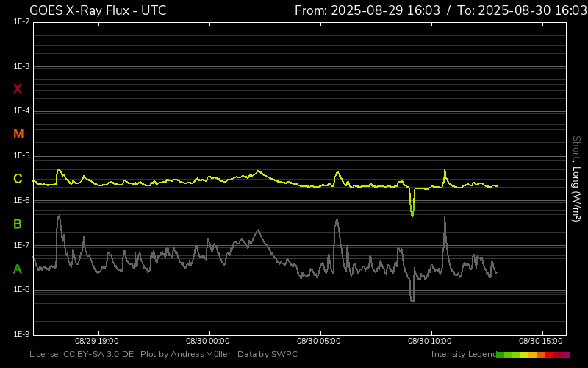This screenshot has height=368, width=588.
Task: Click the 08/30 15:00 time axis label
Action: pyautogui.click(x=541, y=342)
